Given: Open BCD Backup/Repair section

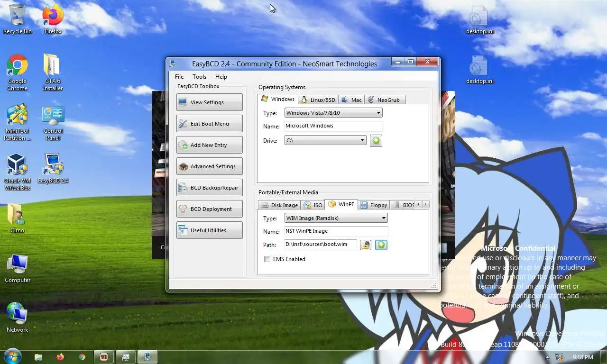Looking at the screenshot, I should [x=209, y=188].
